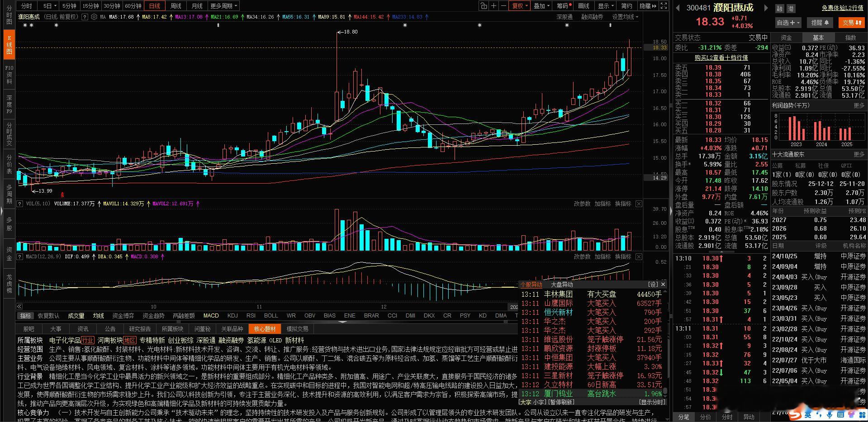Image resolution: width=868 pixels, height=422 pixels.
Task: Select the BOLL indicator tab
Action: coord(271,316)
